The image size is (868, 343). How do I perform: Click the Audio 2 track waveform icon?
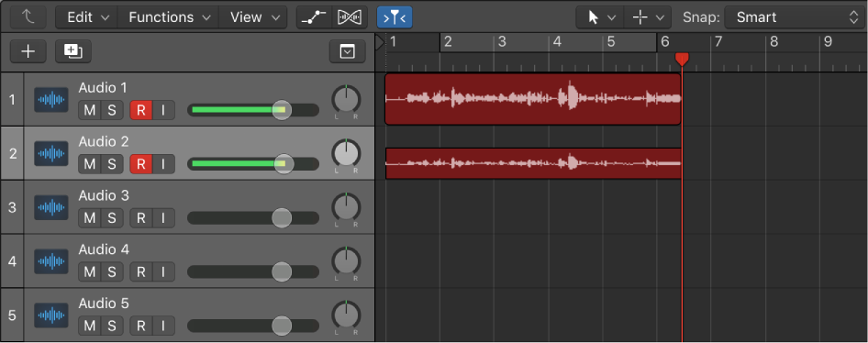tap(51, 154)
